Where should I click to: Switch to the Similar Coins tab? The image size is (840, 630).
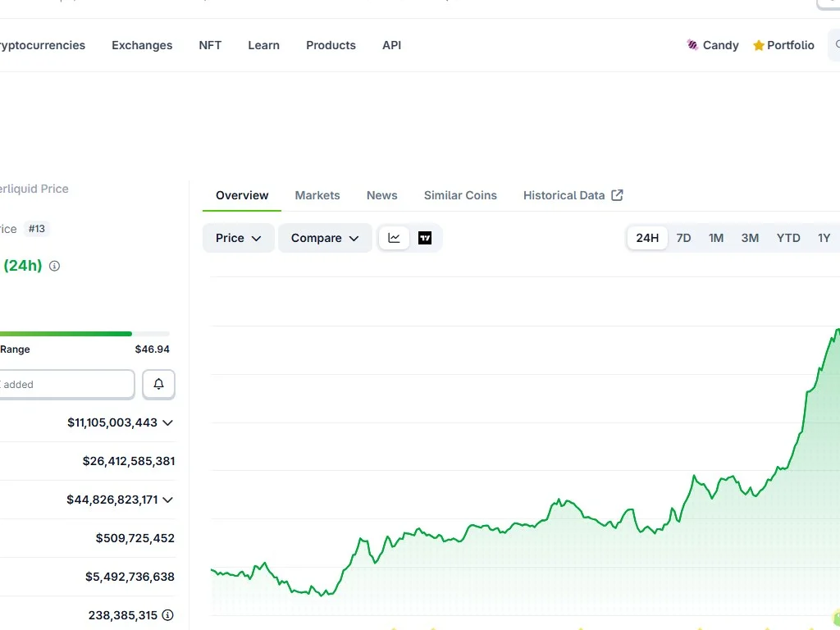[x=460, y=195]
